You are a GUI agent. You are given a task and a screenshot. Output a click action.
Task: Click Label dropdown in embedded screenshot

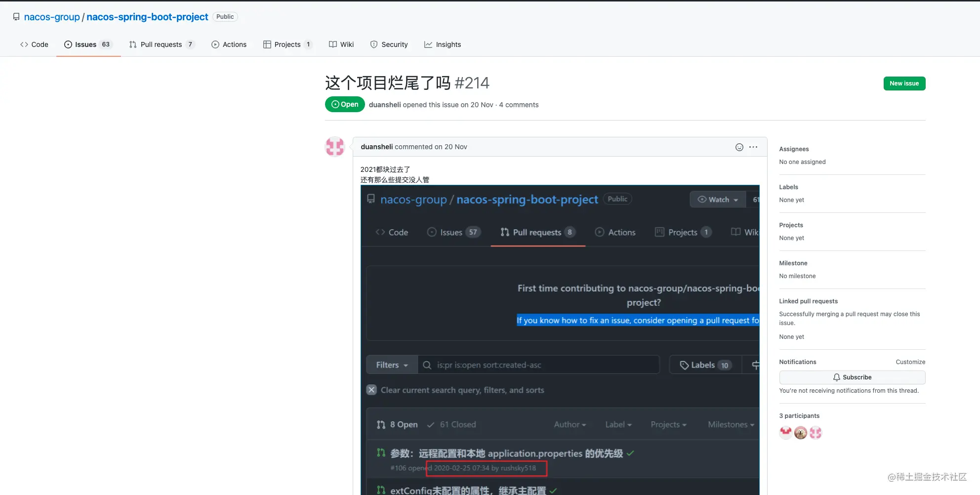coord(618,424)
